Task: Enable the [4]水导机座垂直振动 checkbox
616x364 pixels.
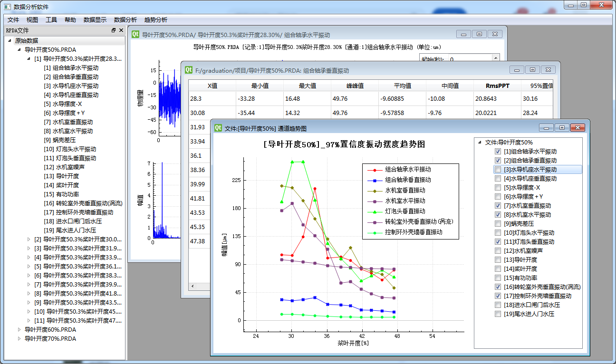Action: click(499, 178)
